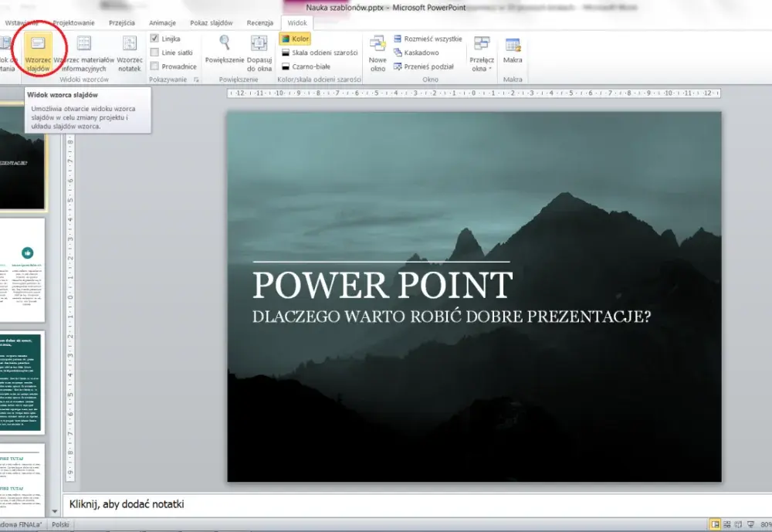
Task: Open the Przejścia ribbon tab
Action: pyautogui.click(x=122, y=22)
